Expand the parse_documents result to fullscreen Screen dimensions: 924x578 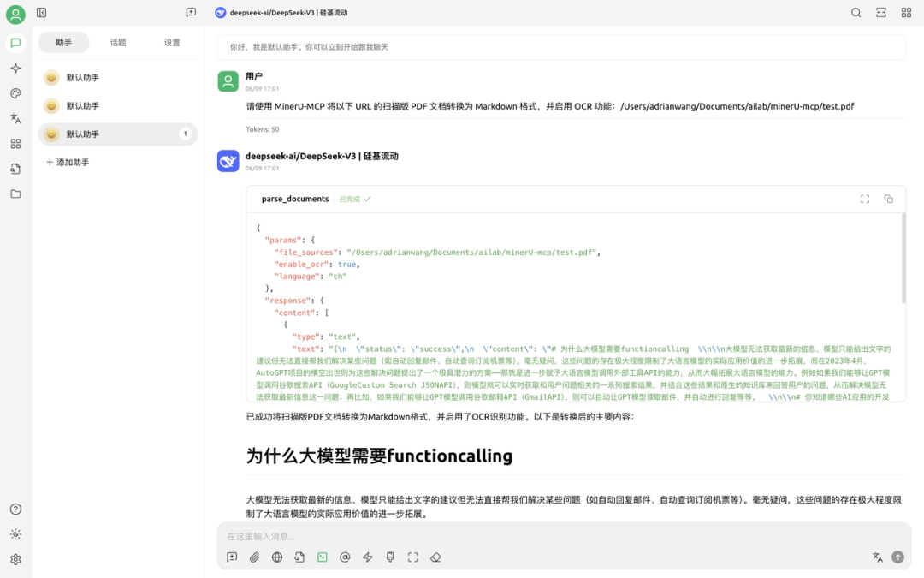point(865,199)
